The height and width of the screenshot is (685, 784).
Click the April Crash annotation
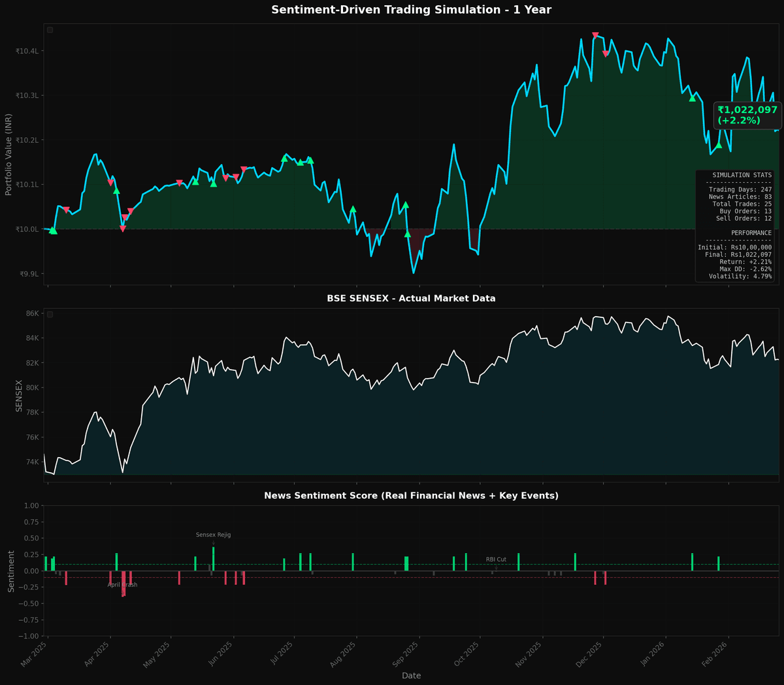(x=122, y=585)
